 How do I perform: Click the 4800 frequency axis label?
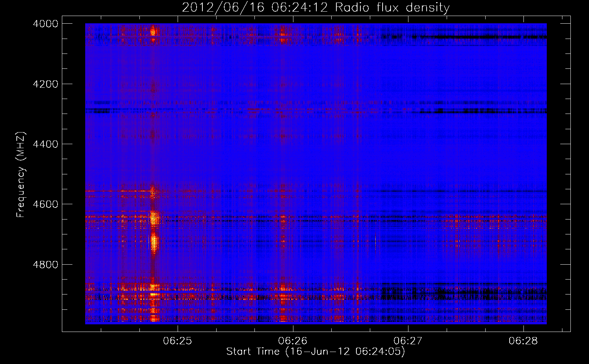pyautogui.click(x=46, y=265)
